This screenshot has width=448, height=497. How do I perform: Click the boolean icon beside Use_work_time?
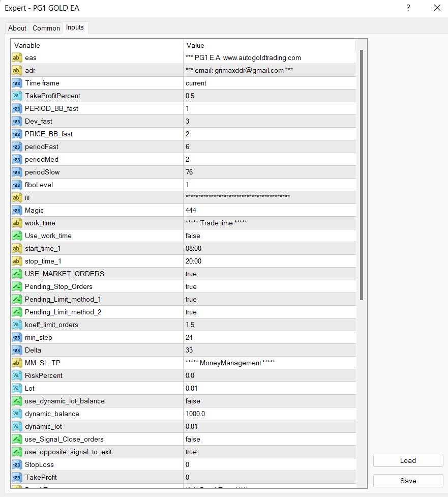coord(17,236)
